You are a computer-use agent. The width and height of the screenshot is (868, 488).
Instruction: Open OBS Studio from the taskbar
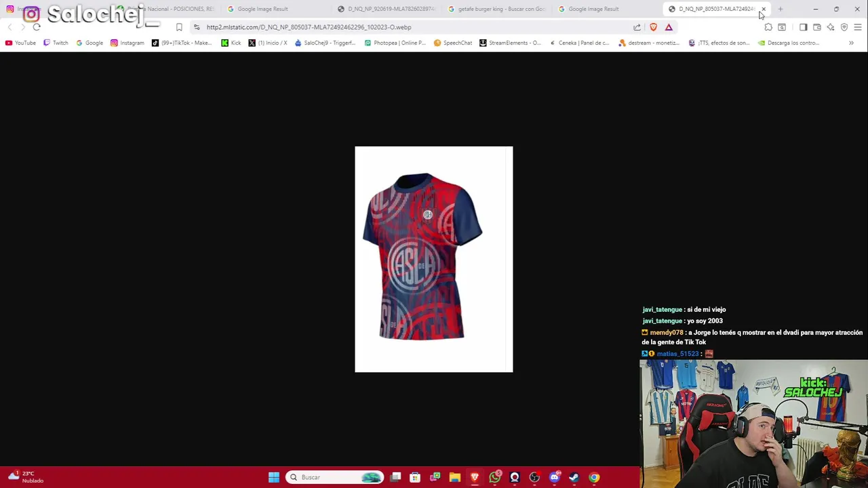tap(534, 477)
